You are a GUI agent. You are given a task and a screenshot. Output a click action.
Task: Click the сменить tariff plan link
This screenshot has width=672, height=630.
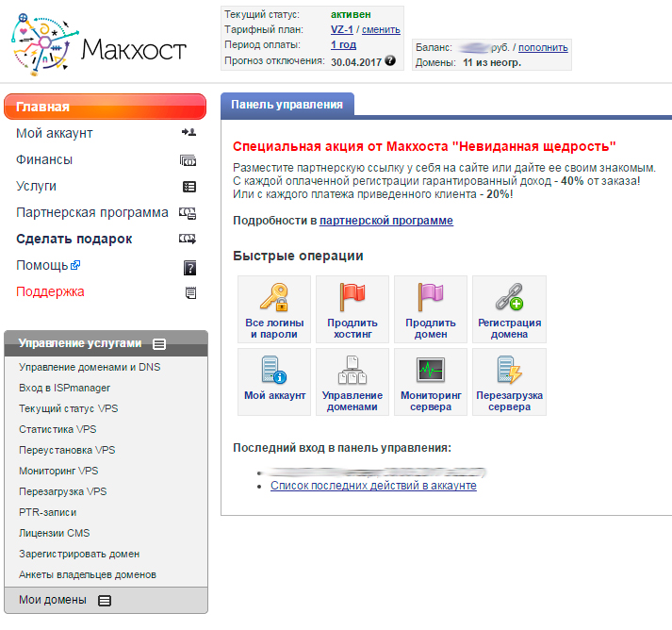381,30
